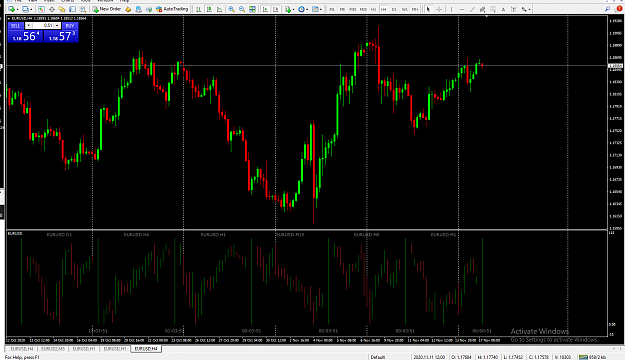Select the MN monthly timeframe
The width and height of the screenshot is (625, 360).
pyautogui.click(x=415, y=9)
